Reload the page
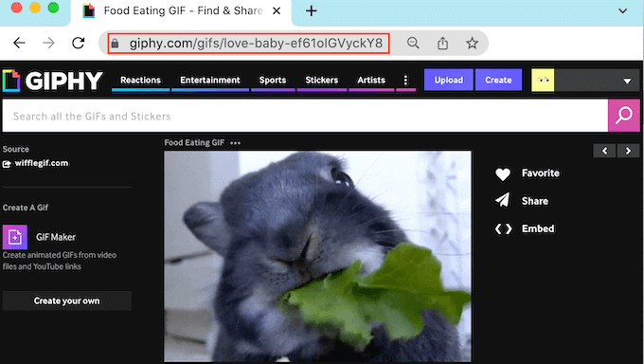This screenshot has width=644, height=364. 78,43
